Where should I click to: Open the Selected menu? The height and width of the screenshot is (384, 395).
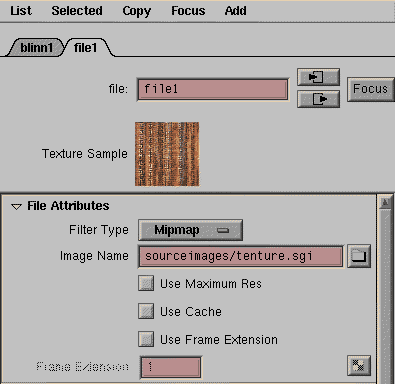(77, 11)
